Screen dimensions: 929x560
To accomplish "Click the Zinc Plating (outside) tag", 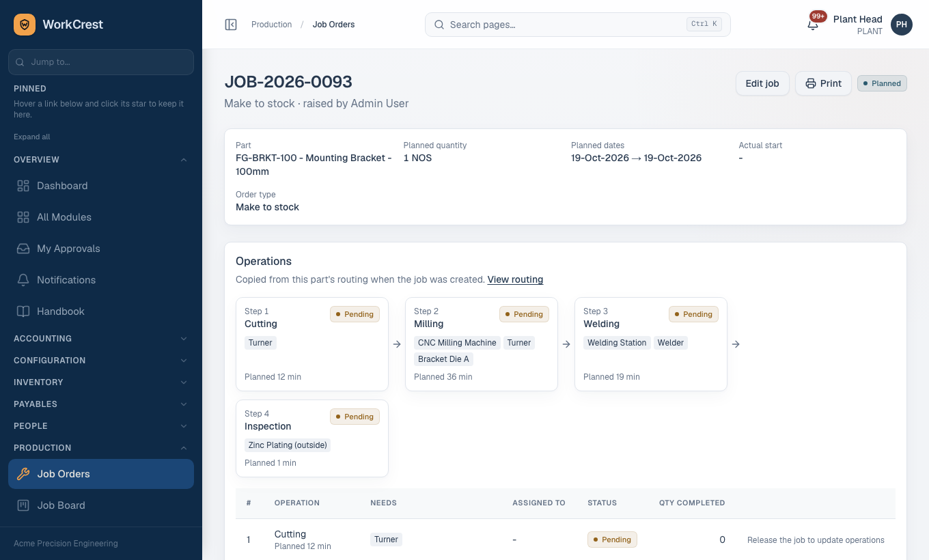I will (x=288, y=445).
